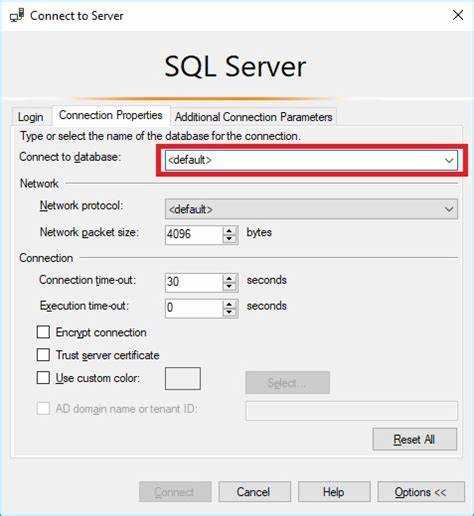Open the Network protocol dropdown
474x516 pixels.
[449, 209]
